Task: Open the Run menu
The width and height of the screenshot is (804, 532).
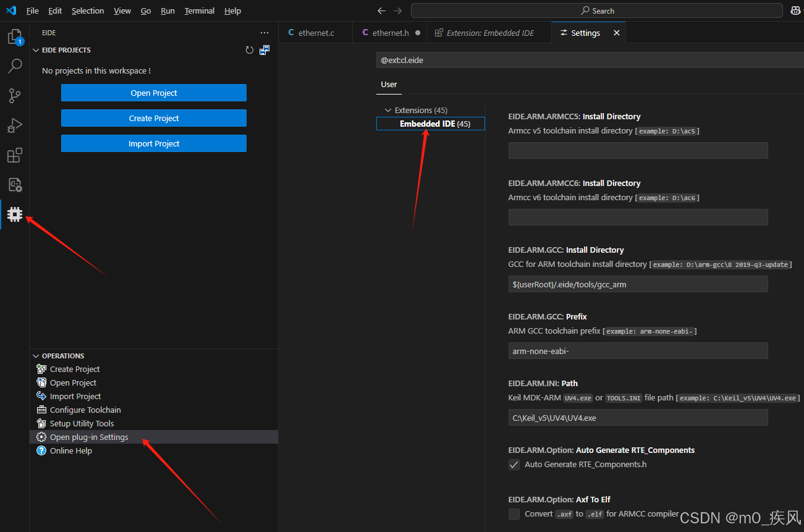Action: [x=167, y=11]
